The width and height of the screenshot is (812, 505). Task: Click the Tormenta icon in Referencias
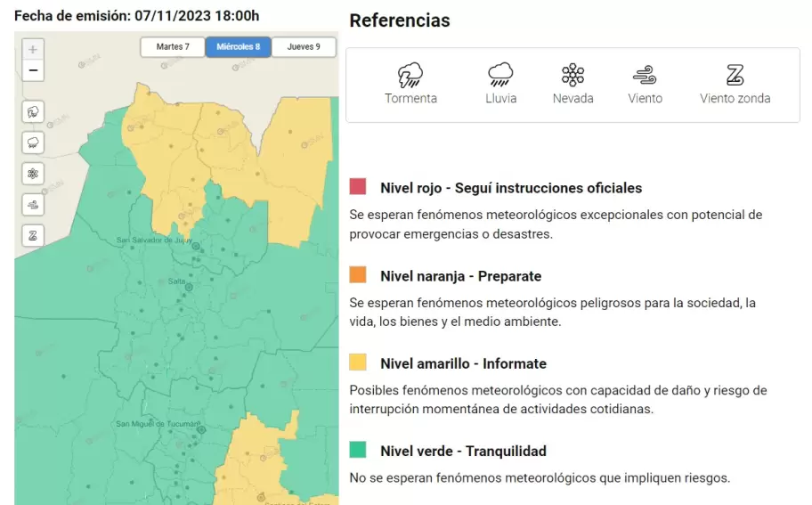[x=410, y=75]
